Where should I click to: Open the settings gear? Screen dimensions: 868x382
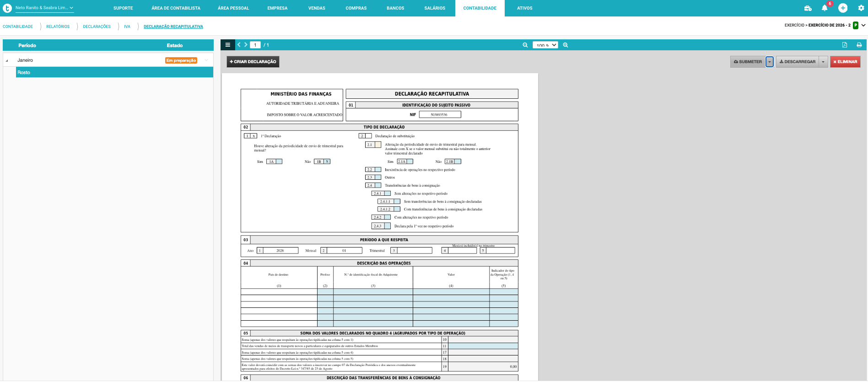[861, 8]
